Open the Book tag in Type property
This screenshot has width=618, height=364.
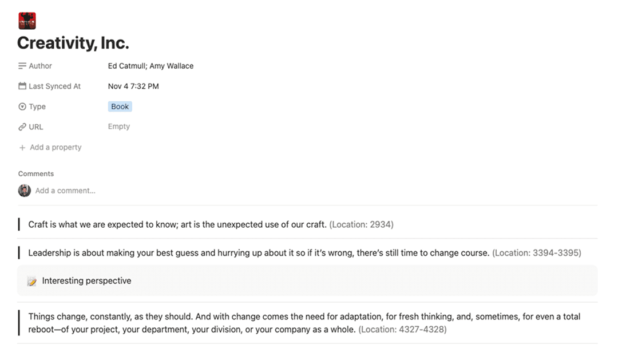click(120, 106)
